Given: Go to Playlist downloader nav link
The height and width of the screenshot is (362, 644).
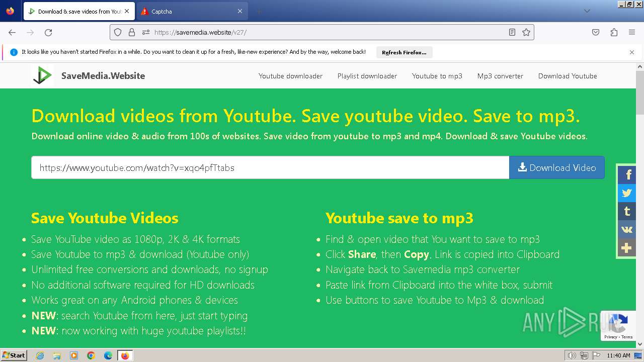Looking at the screenshot, I should coord(367,76).
